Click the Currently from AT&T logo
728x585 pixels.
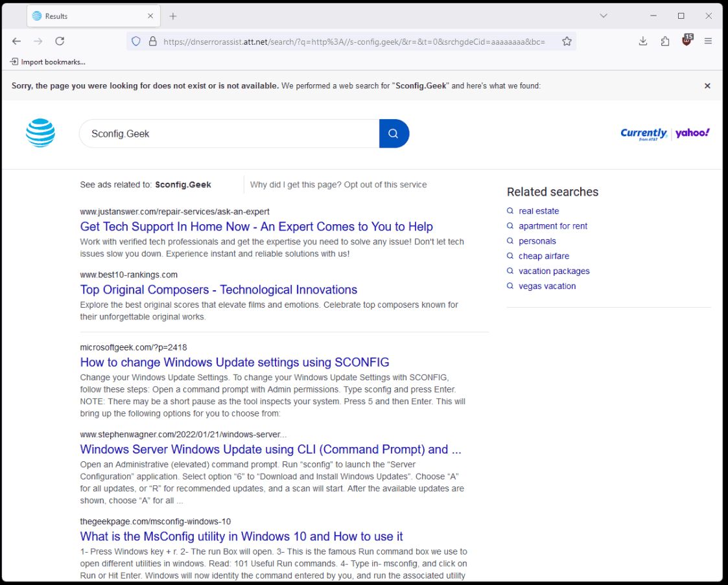[x=644, y=133]
